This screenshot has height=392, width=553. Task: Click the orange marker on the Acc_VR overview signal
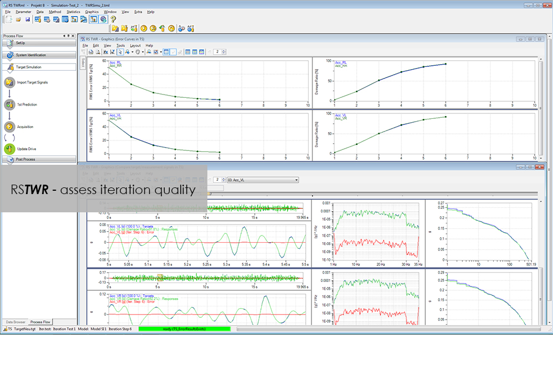tap(160, 277)
